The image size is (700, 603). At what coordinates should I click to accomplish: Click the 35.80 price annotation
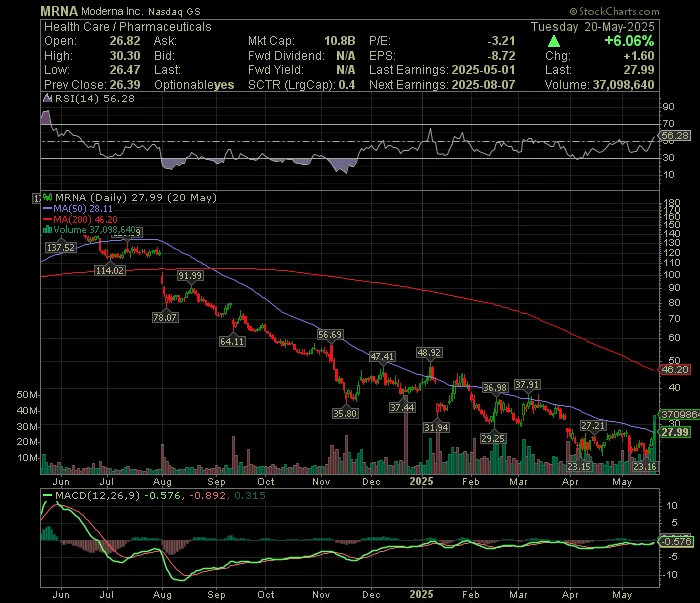point(345,413)
